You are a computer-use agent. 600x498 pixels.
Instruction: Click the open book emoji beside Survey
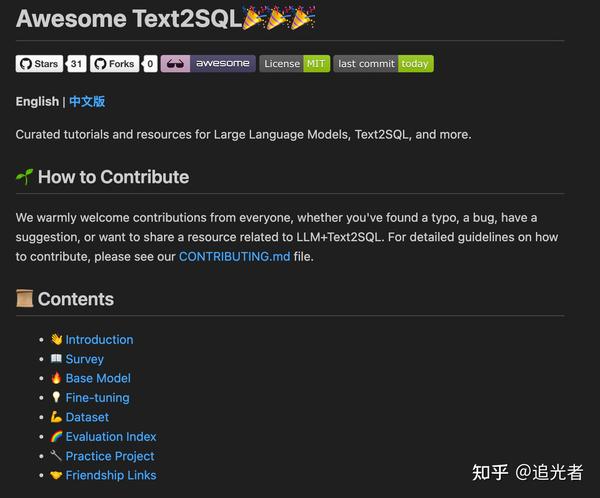coord(56,358)
